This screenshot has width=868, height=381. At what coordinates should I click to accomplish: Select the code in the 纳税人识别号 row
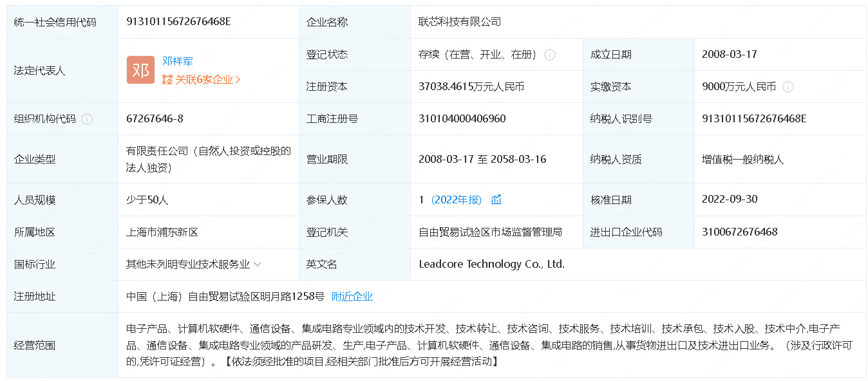tap(754, 119)
